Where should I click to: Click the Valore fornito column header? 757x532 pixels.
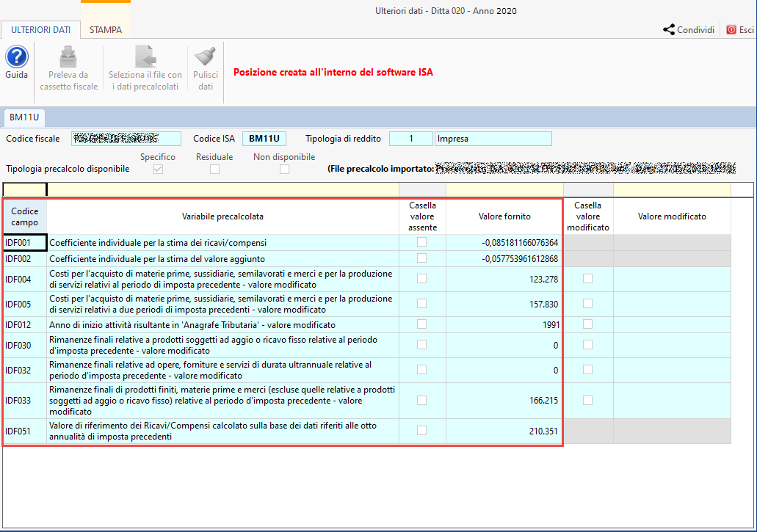pyautogui.click(x=504, y=216)
